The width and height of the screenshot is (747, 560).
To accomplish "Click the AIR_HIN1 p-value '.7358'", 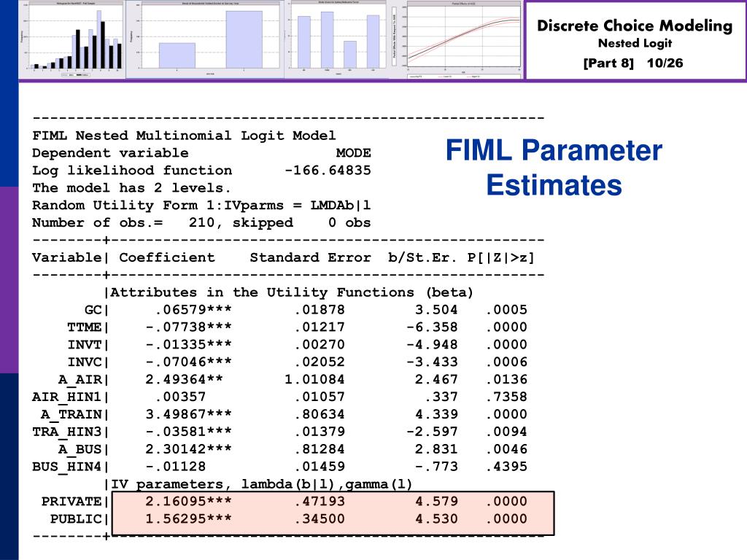I will pyautogui.click(x=506, y=397).
